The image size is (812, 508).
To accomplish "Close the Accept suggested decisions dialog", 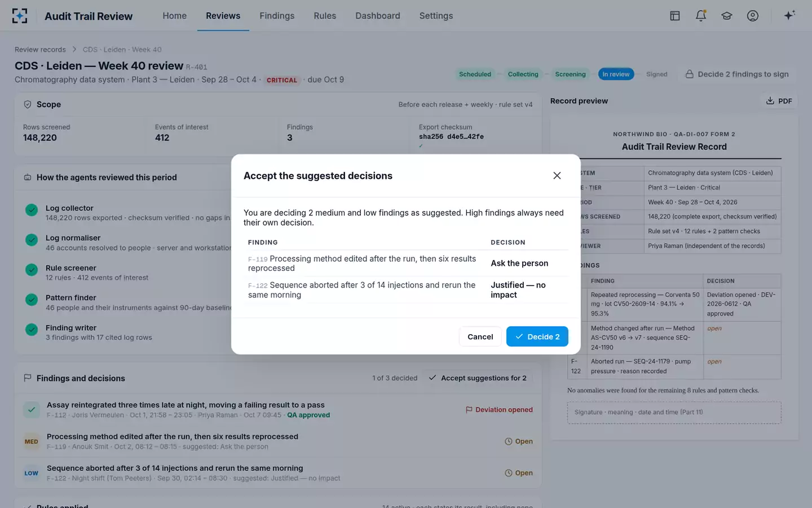I will [557, 176].
